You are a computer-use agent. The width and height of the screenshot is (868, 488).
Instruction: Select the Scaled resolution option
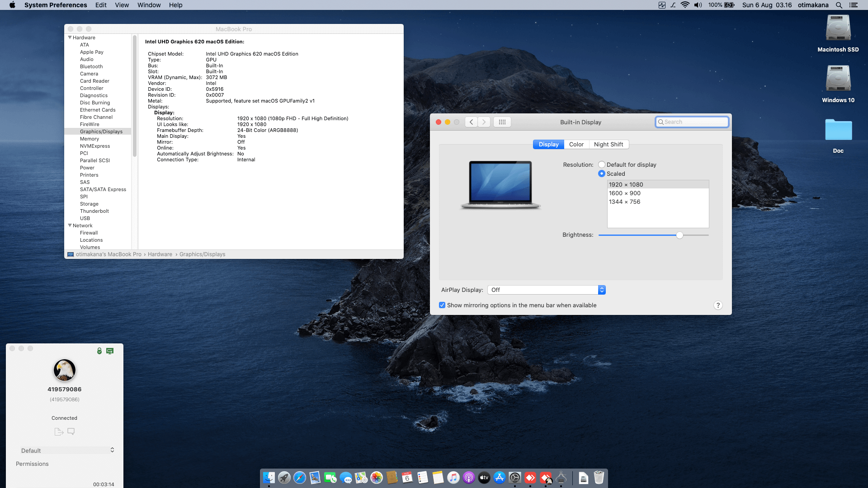coord(602,174)
